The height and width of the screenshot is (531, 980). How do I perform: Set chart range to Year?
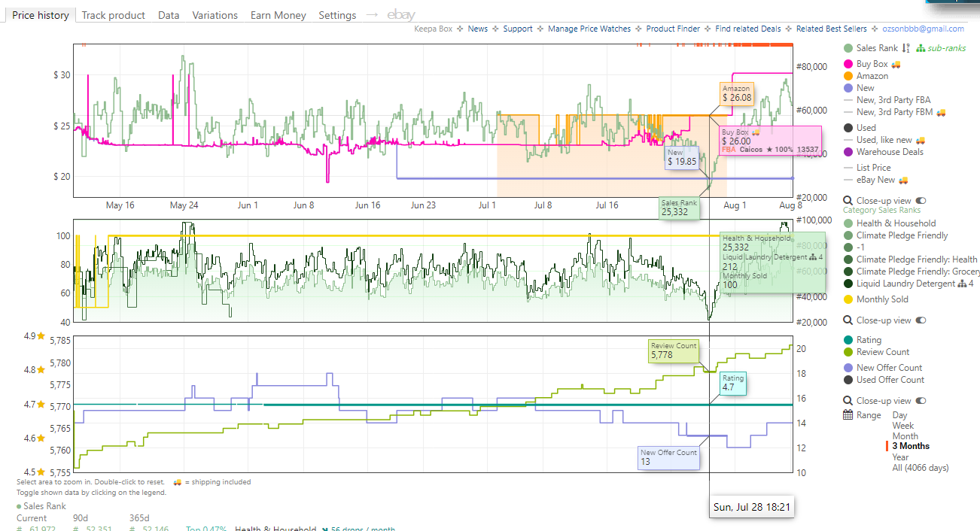pos(900,457)
